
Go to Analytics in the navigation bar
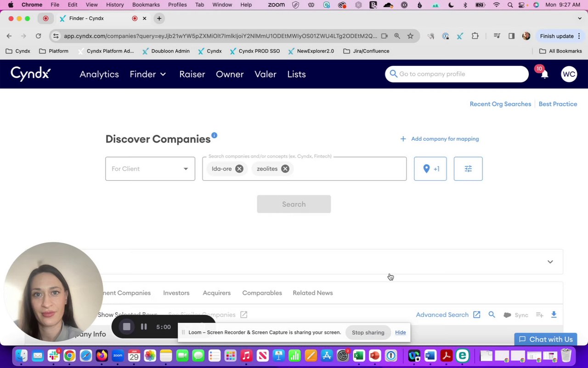coord(99,74)
